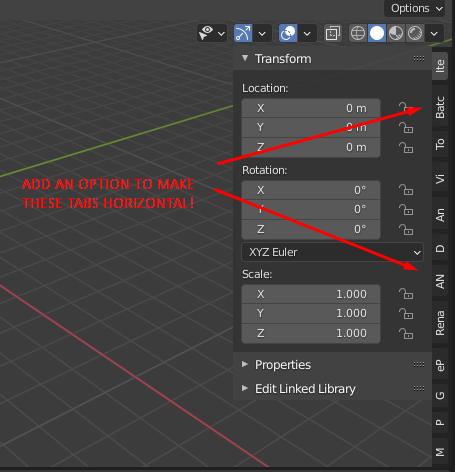This screenshot has width=455, height=472.
Task: Open the Rena sidebar tab
Action: tap(440, 323)
